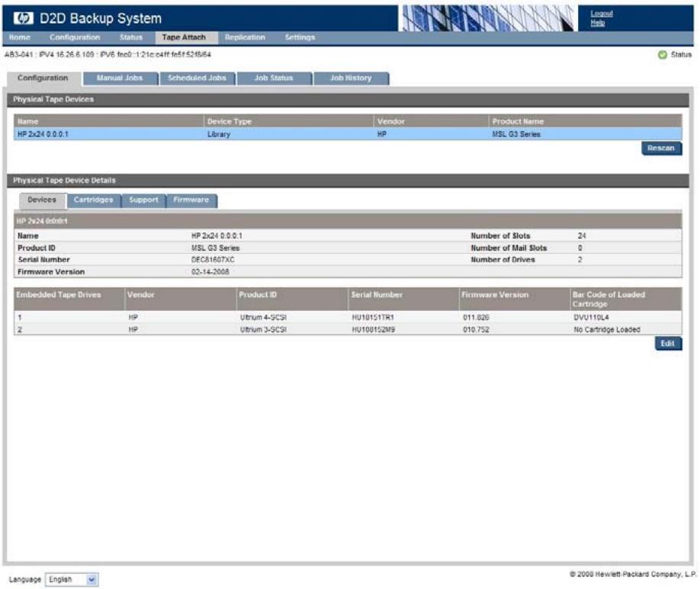The width and height of the screenshot is (700, 589).
Task: Open the Settings menu
Action: point(300,37)
